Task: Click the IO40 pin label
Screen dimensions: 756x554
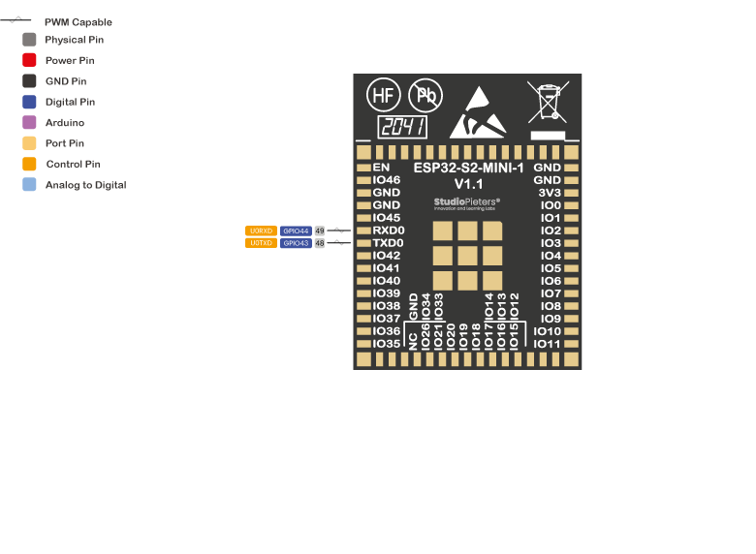Action: (x=386, y=280)
